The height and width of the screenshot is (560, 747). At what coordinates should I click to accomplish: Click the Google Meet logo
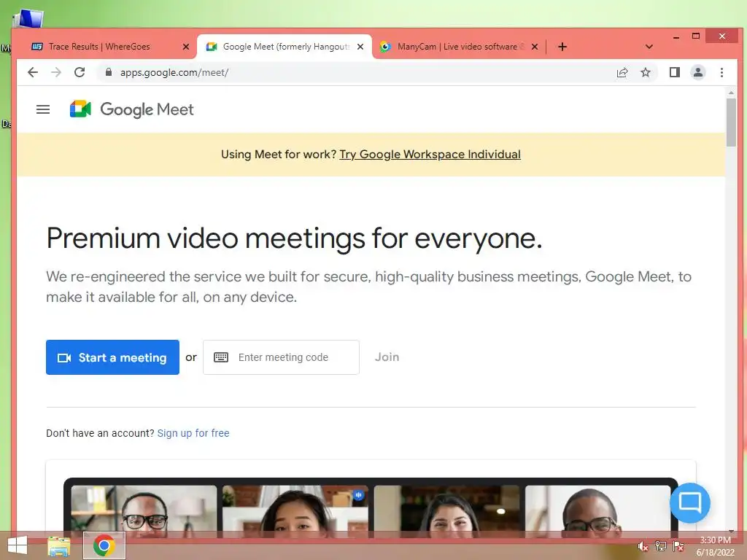click(x=131, y=109)
